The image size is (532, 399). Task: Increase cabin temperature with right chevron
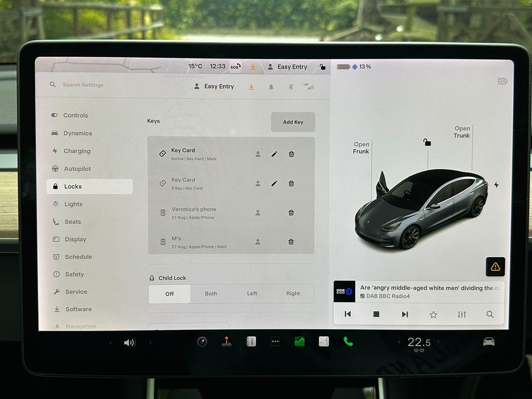(x=438, y=342)
